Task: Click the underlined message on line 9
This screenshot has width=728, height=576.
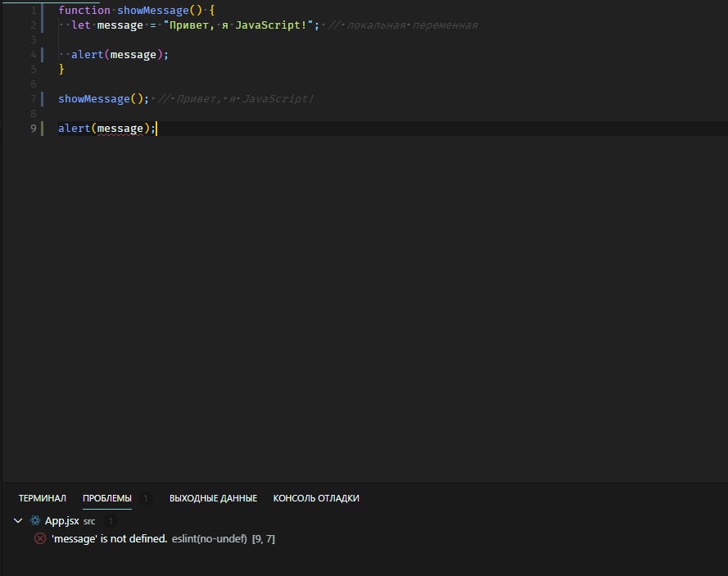Action: pyautogui.click(x=120, y=129)
